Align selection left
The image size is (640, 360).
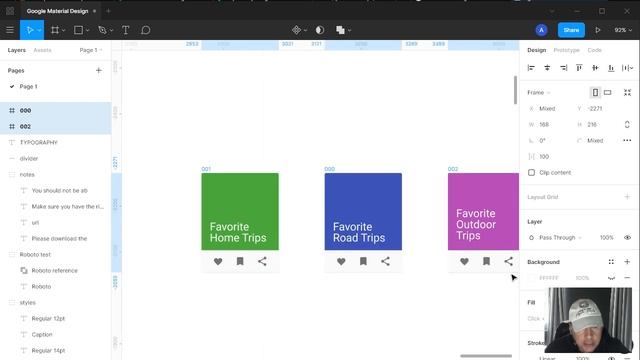click(531, 68)
